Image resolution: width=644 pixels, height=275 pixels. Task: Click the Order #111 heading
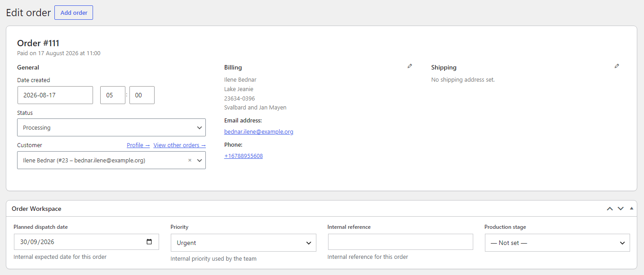pyautogui.click(x=38, y=43)
